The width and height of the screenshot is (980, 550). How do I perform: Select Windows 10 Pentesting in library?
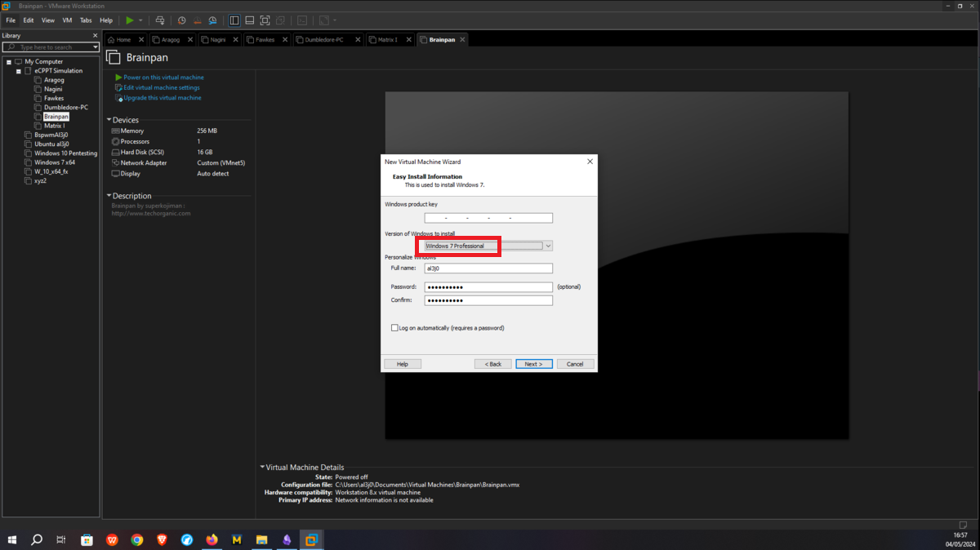click(x=65, y=153)
